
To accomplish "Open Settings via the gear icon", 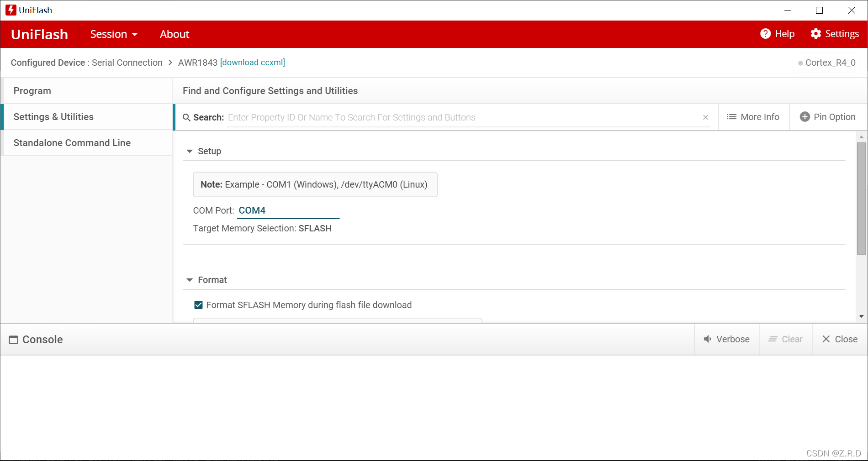I will 816,34.
